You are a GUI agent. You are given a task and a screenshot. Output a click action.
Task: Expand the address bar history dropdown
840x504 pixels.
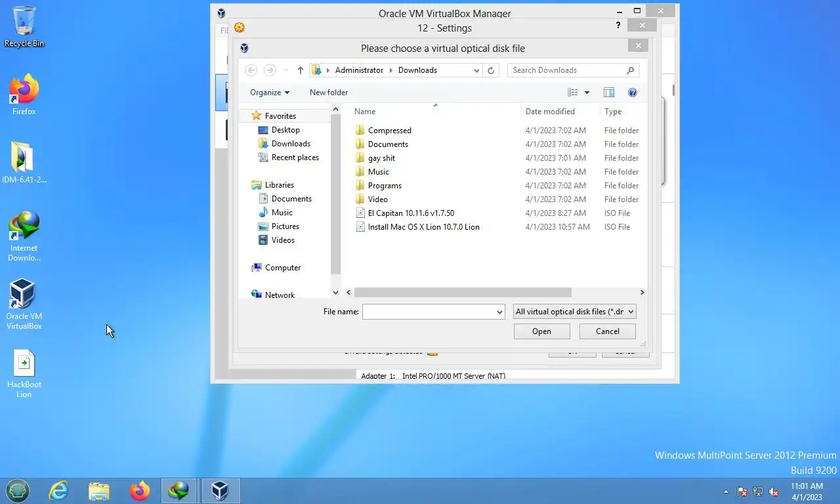click(x=476, y=70)
